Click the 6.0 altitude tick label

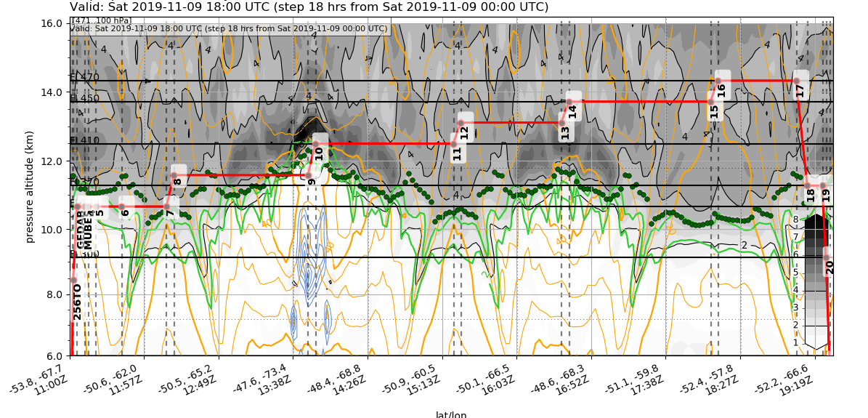pyautogui.click(x=56, y=355)
